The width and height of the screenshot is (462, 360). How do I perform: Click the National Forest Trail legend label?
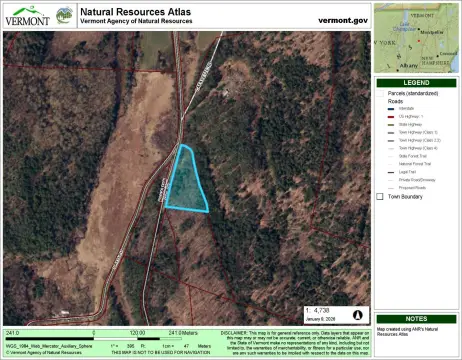(x=415, y=164)
